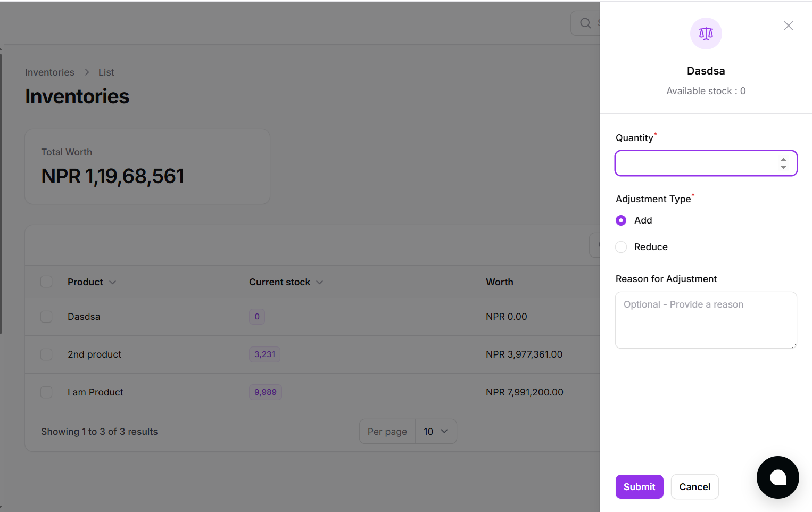
Task: Decrease quantity with the down arrow
Action: click(x=783, y=168)
